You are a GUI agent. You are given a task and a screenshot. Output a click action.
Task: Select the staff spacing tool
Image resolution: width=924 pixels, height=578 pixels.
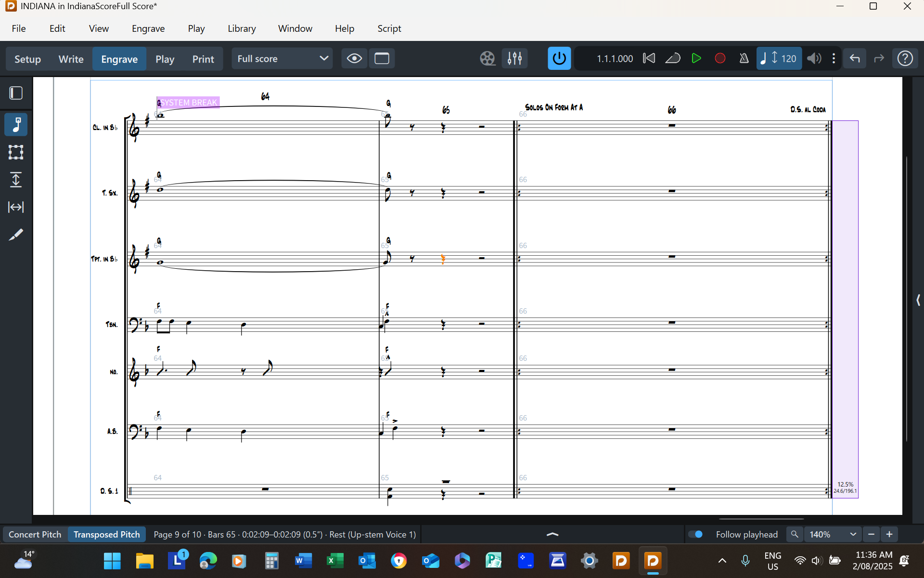16,180
